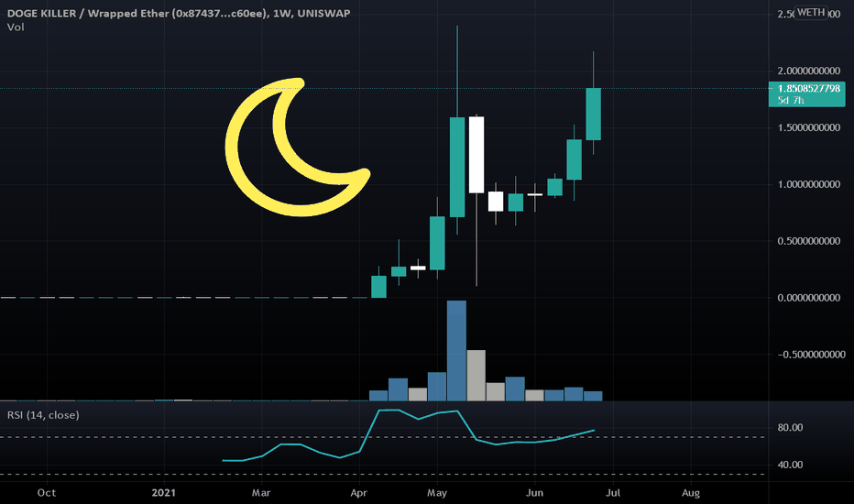Viewport: 854px width, 504px height.
Task: Click the 1.5000000000 price axis label
Action: pyautogui.click(x=809, y=127)
